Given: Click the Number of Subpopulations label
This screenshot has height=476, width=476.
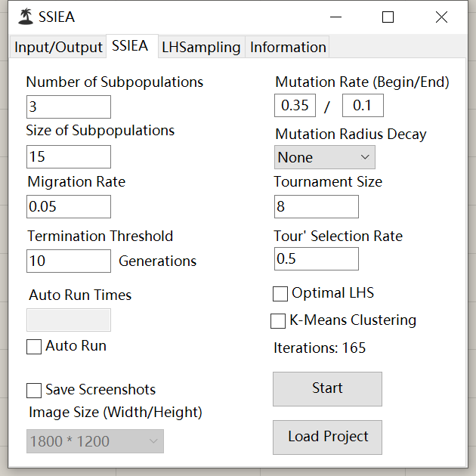Looking at the screenshot, I should click(115, 82).
